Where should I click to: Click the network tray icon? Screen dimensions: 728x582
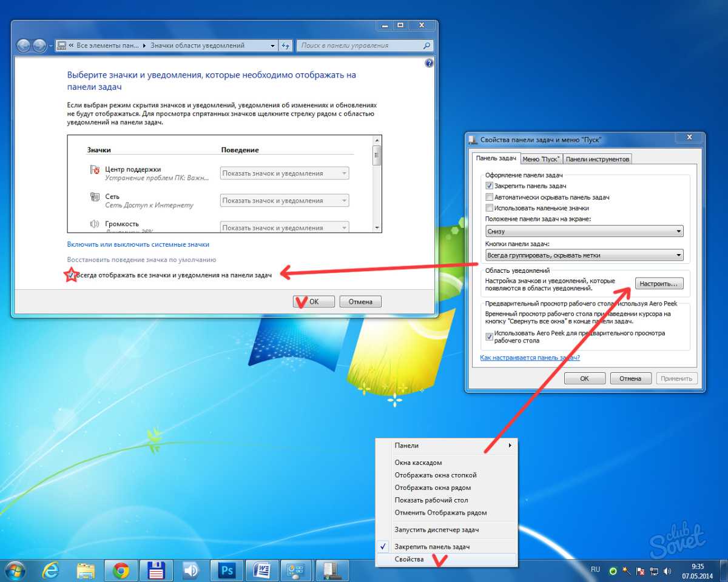654,571
